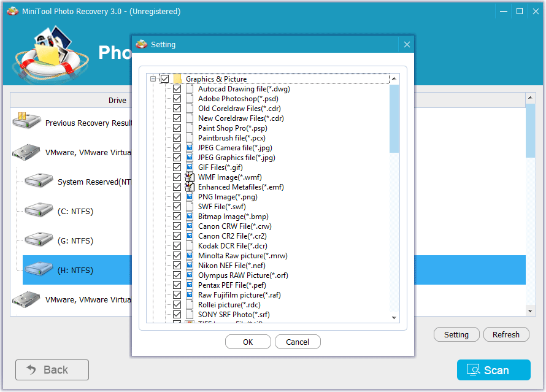This screenshot has width=546, height=392.
Task: Uncheck SWF File (*.swf) checkbox
Action: click(x=177, y=207)
